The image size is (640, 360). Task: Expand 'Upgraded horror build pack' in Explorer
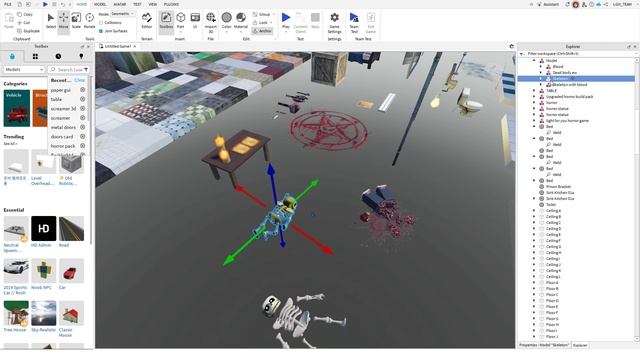coord(534,97)
